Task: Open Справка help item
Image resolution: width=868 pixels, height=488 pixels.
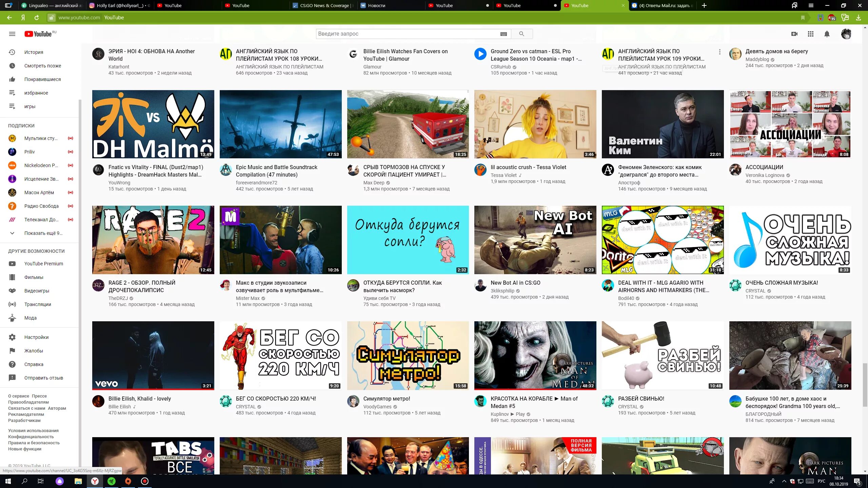Action: coord(39,364)
